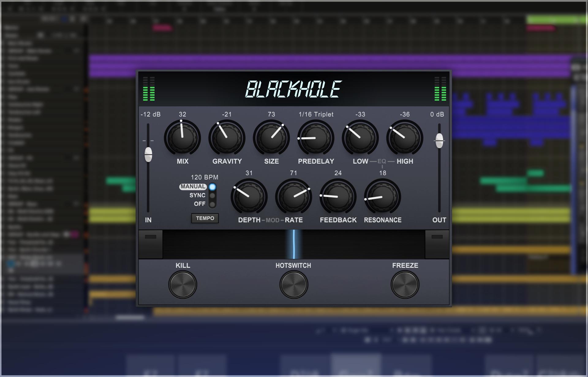Click the Depth value 31
The width and height of the screenshot is (588, 377).
pos(249,173)
